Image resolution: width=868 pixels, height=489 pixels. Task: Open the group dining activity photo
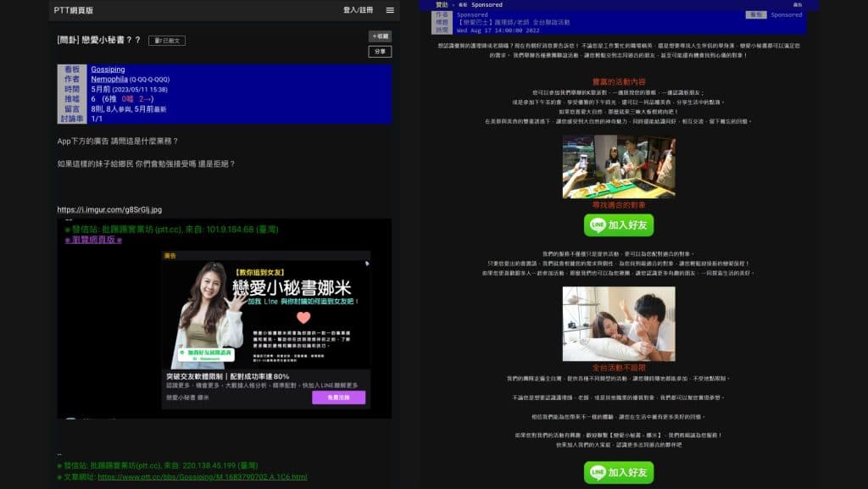pyautogui.click(x=619, y=167)
